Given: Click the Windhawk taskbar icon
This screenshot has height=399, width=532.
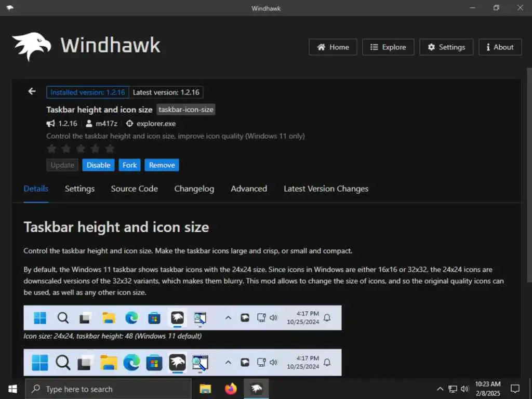Looking at the screenshot, I should pyautogui.click(x=257, y=389).
